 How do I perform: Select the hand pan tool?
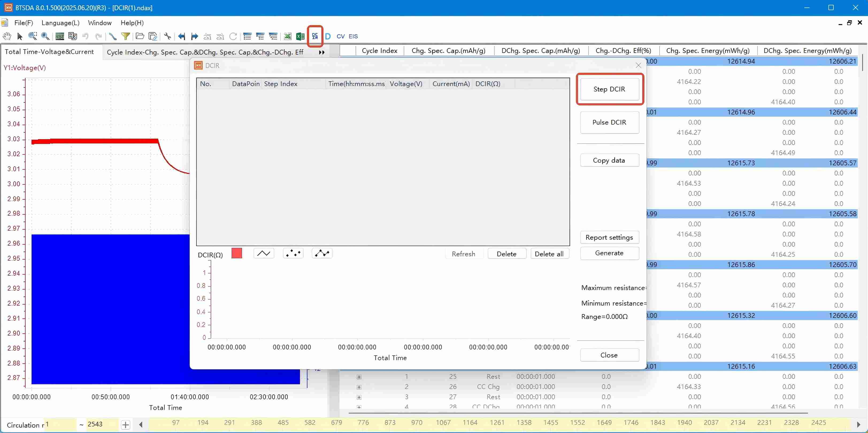click(x=7, y=36)
